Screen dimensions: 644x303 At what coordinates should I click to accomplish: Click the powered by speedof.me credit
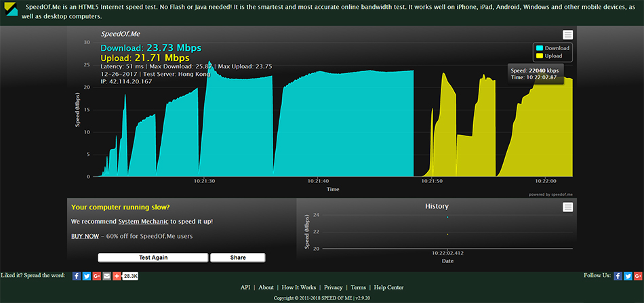(550, 195)
